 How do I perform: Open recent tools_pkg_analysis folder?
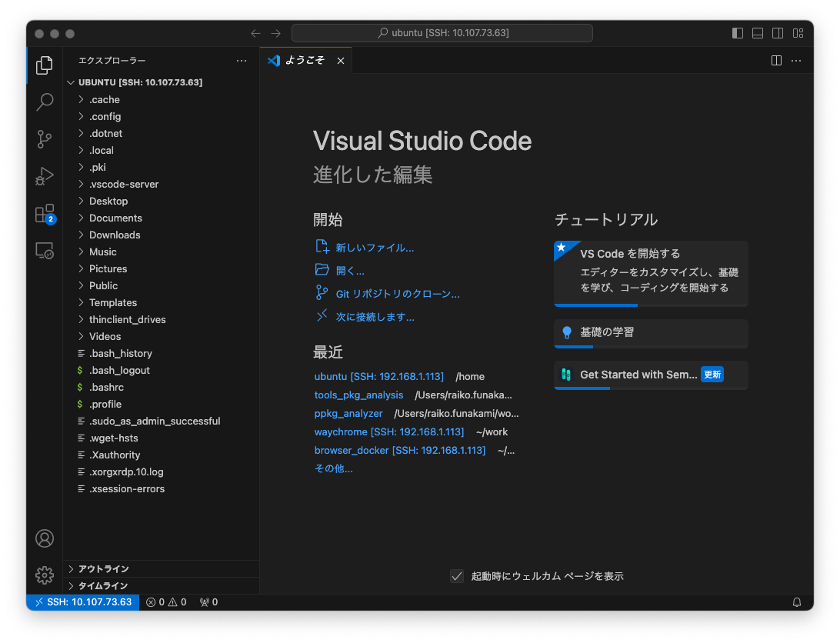pyautogui.click(x=358, y=395)
